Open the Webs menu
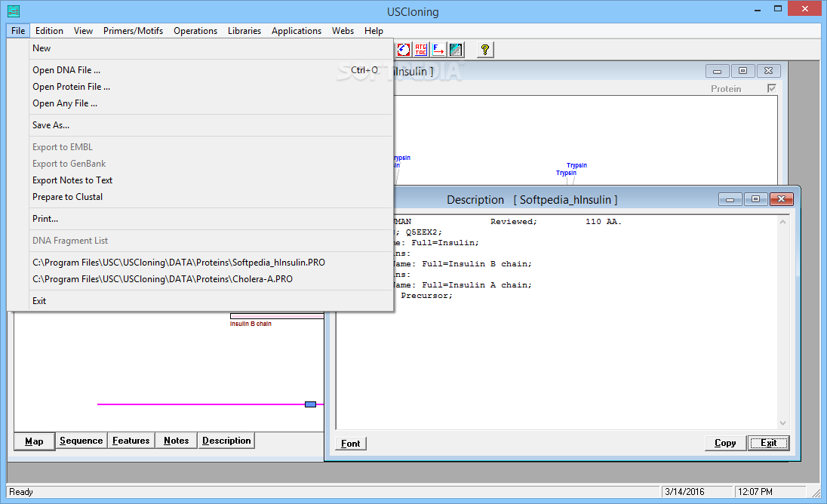Viewport: 827px width, 504px height. pos(343,31)
